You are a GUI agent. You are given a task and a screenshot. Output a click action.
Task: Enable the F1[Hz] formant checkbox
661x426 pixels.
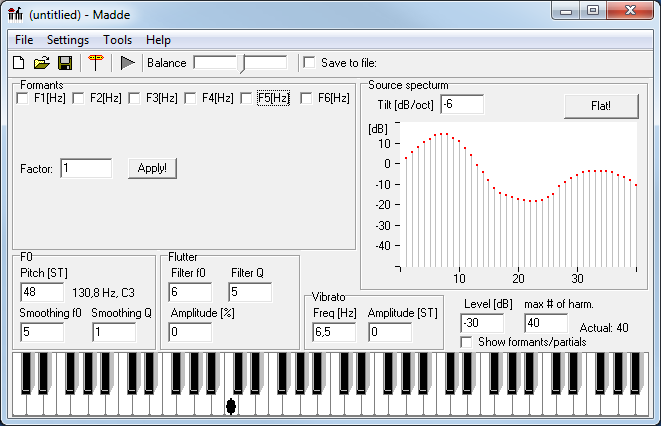coord(23,98)
